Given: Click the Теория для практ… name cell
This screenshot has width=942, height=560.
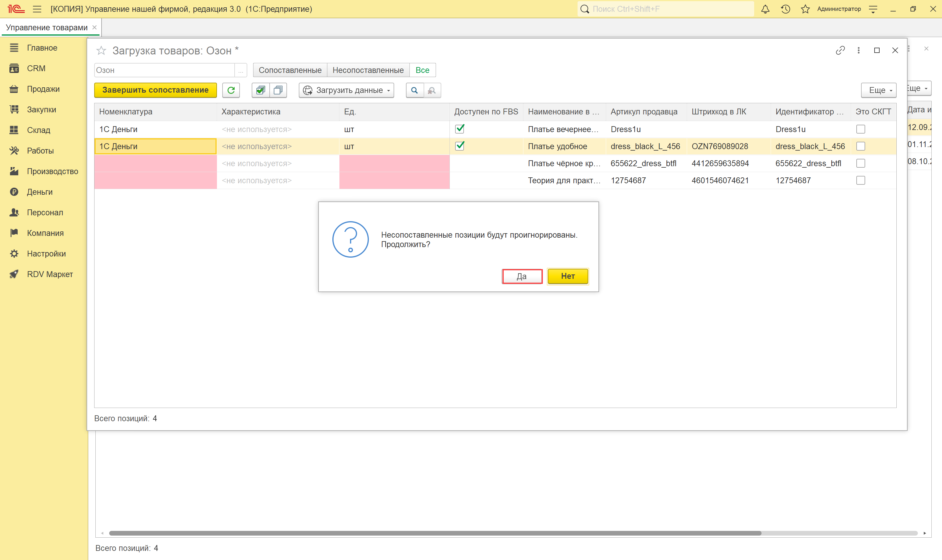Looking at the screenshot, I should [x=564, y=180].
